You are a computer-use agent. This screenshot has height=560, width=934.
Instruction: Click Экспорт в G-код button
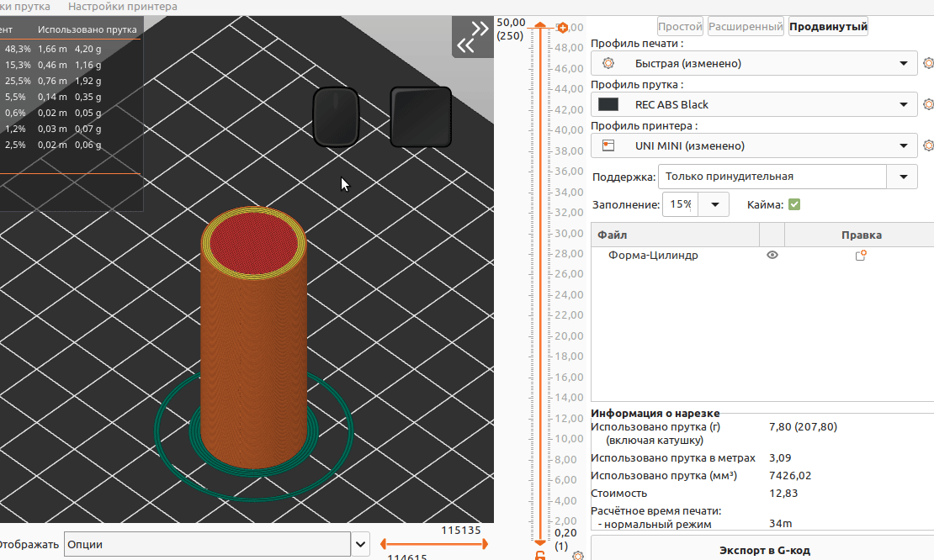coord(764,550)
